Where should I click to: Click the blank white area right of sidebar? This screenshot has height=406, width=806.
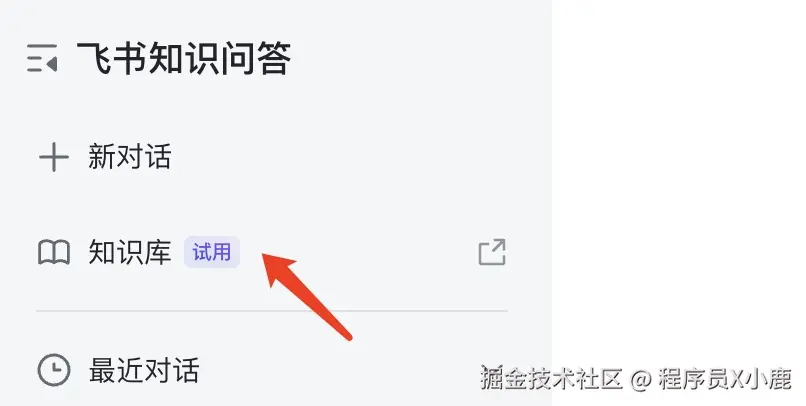coord(679,180)
